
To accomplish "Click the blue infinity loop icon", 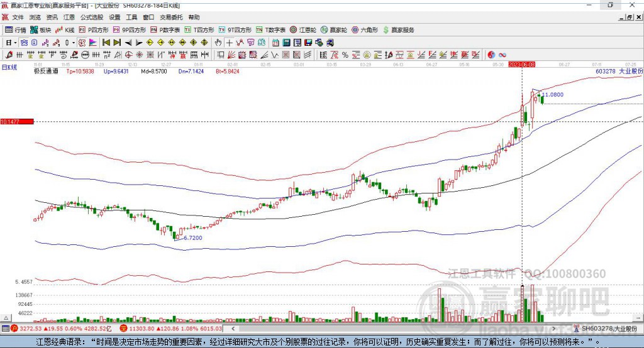I will (x=502, y=55).
